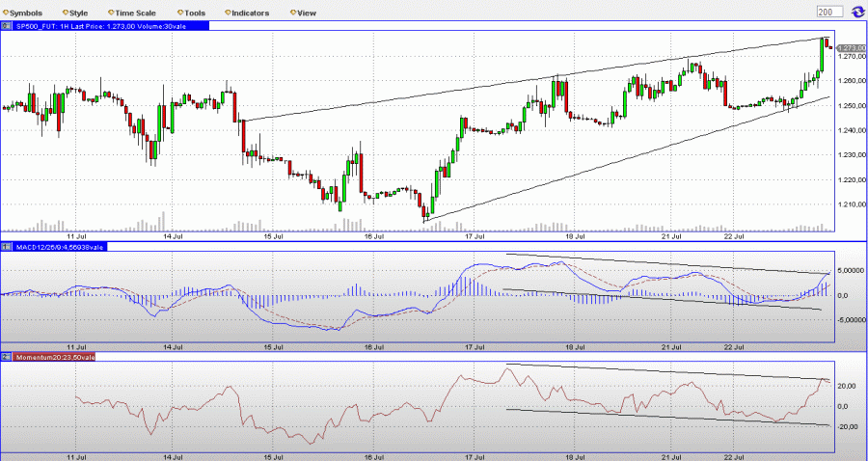Click the 1.270,00 price axis label
868x461 pixels.
tap(852, 57)
